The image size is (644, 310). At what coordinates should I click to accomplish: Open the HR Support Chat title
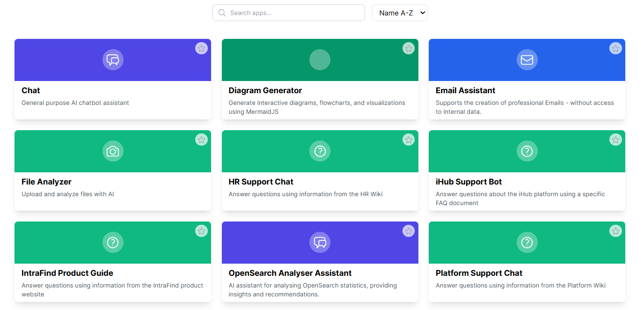coord(261,182)
